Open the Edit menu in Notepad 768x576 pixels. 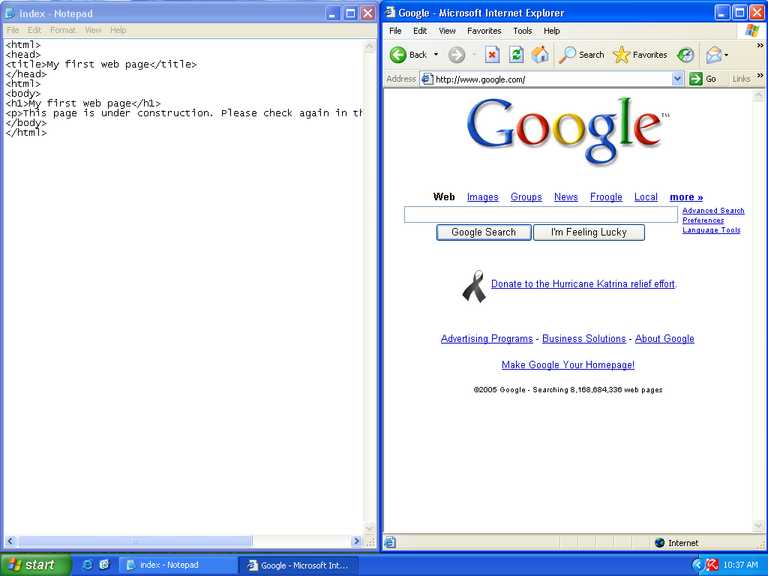(x=34, y=30)
